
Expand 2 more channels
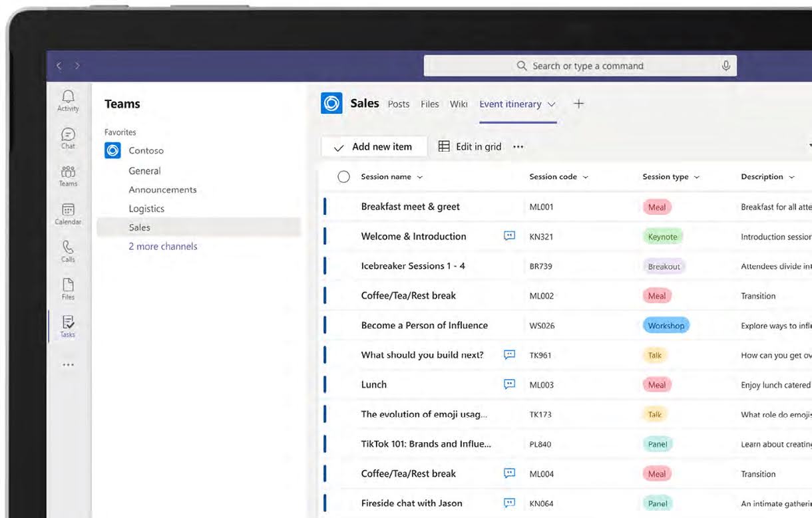click(163, 246)
